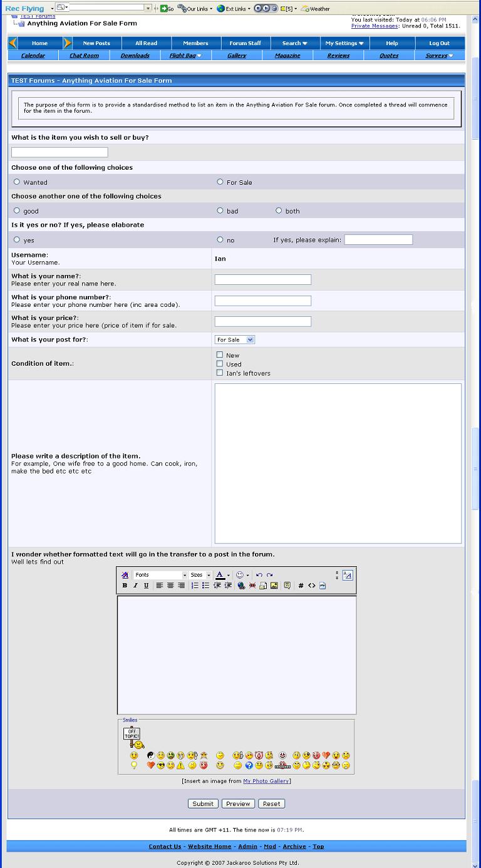This screenshot has width=481, height=868.
Task: Click All Read in the navbar
Action: point(146,43)
